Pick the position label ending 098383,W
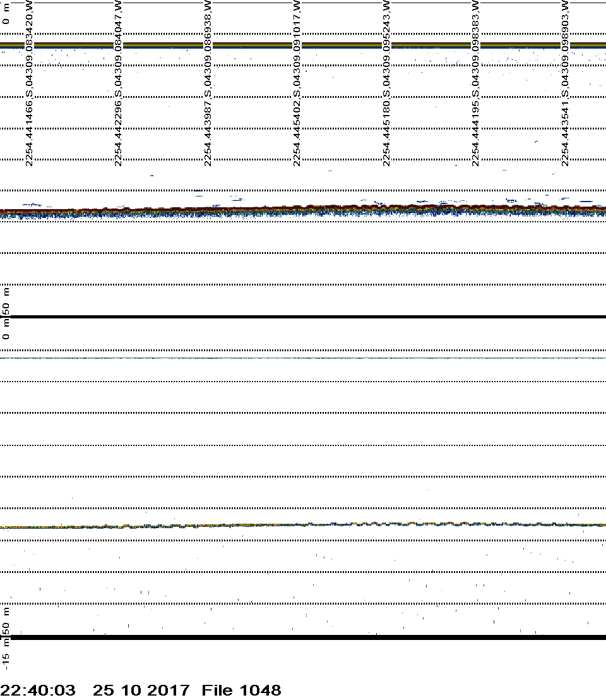 point(476,83)
